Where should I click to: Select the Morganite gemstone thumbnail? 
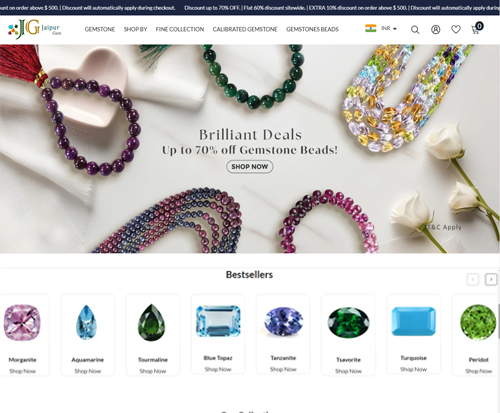tap(22, 322)
